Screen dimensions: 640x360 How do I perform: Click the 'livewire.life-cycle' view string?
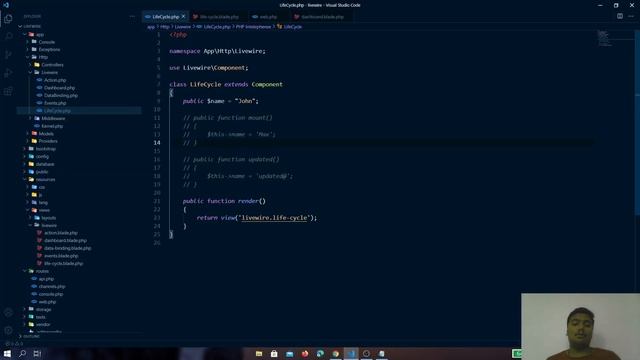tap(274, 218)
